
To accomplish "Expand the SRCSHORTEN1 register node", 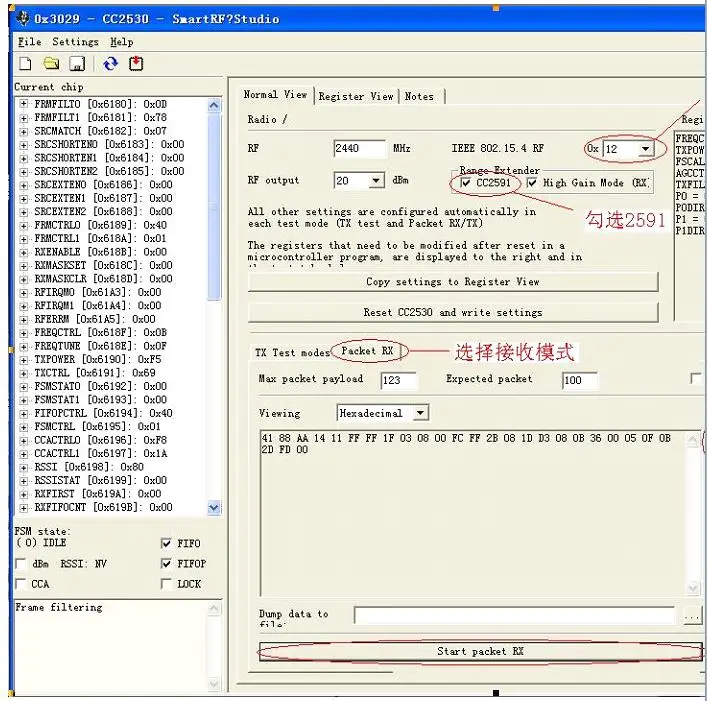I will (x=23, y=158).
